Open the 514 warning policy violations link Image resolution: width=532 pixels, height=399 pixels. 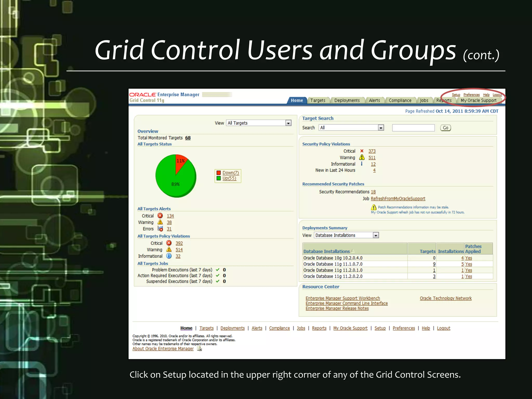coord(179,250)
